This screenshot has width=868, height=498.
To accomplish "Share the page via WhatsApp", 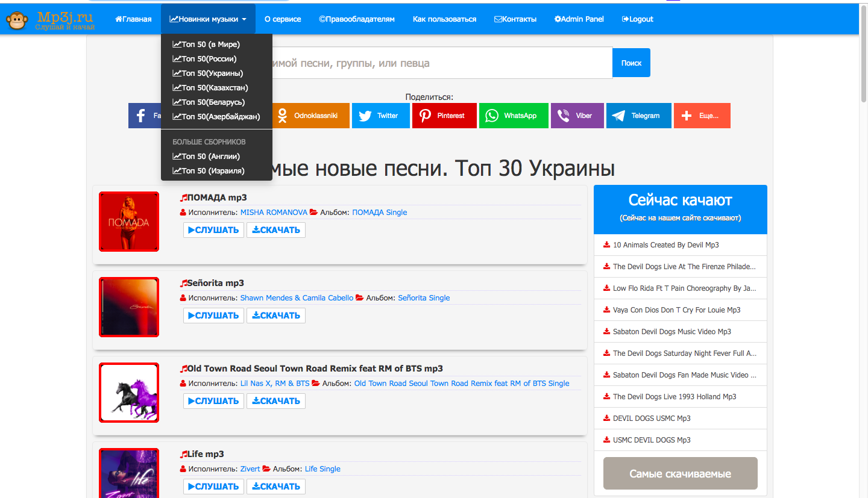I will [514, 116].
